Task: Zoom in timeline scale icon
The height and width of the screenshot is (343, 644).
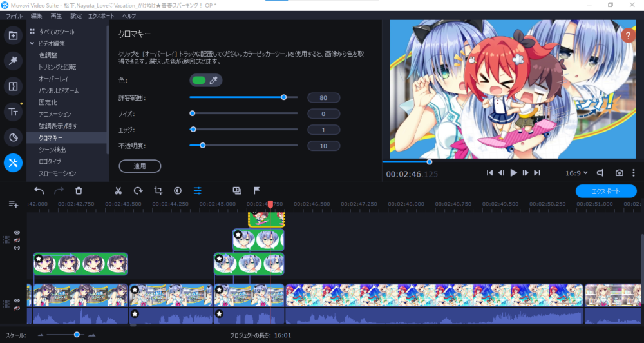Action: (x=92, y=335)
